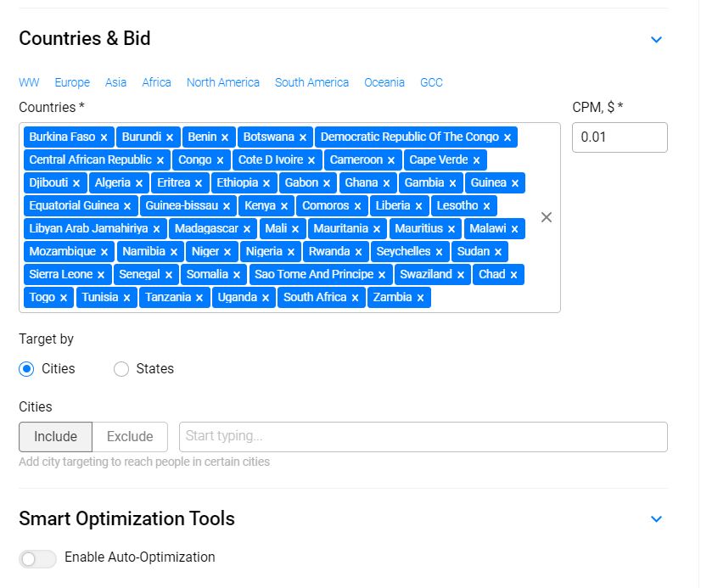Remove Burkina Faso tag with its x
This screenshot has height=588, width=701.
(x=104, y=137)
